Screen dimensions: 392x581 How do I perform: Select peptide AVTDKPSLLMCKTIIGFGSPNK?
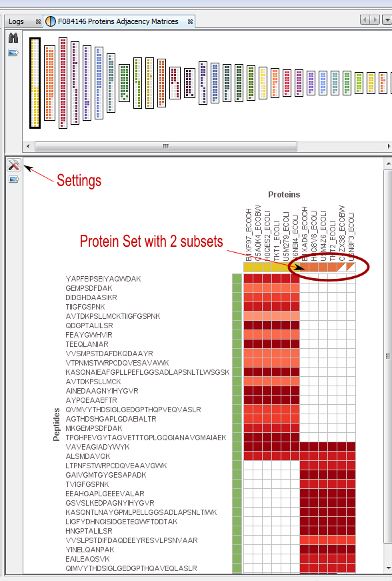pos(113,316)
